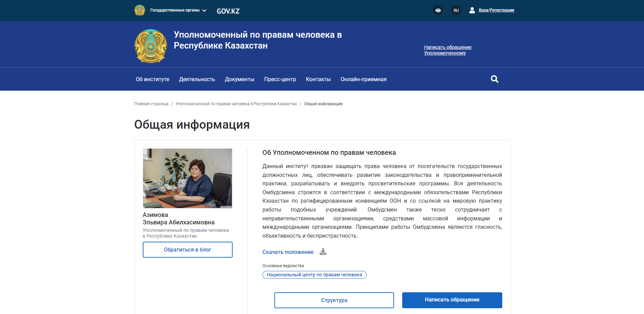Click the Обратиться в блог button
Image resolution: width=644 pixels, height=314 pixels.
(188, 250)
